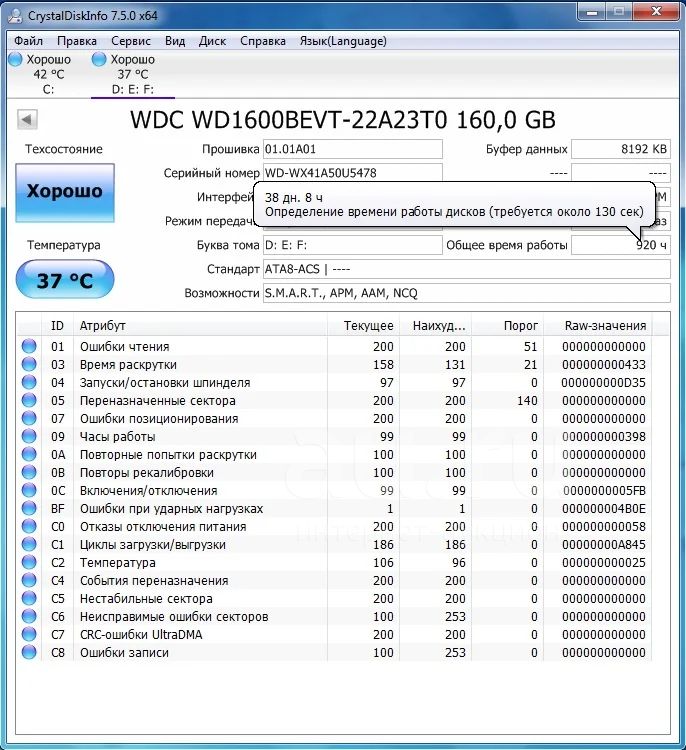Click the serial number field WD-WX41A50U5478
This screenshot has height=750, width=686.
point(353,173)
